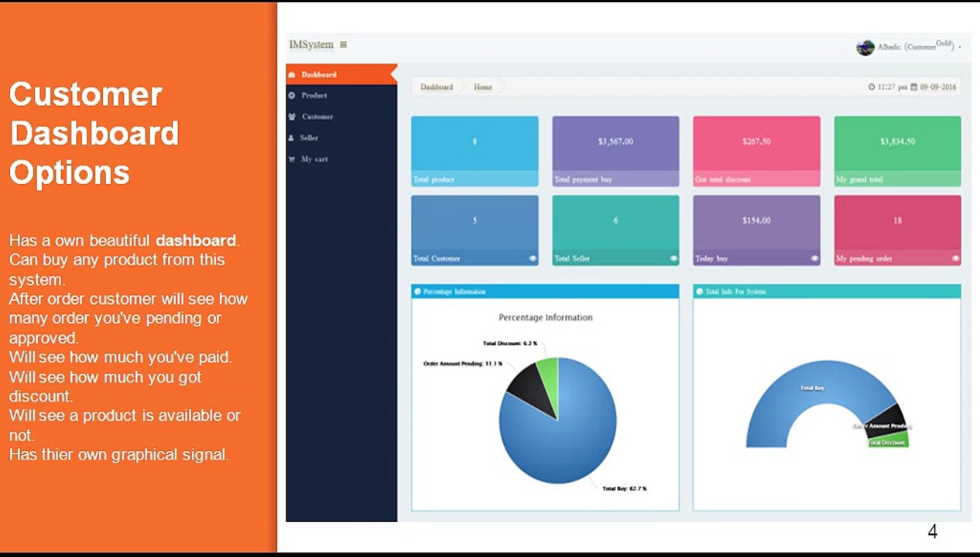Viewport: 980px width, 557px height.
Task: Click the Total Customer card value 5
Action: pos(475,220)
